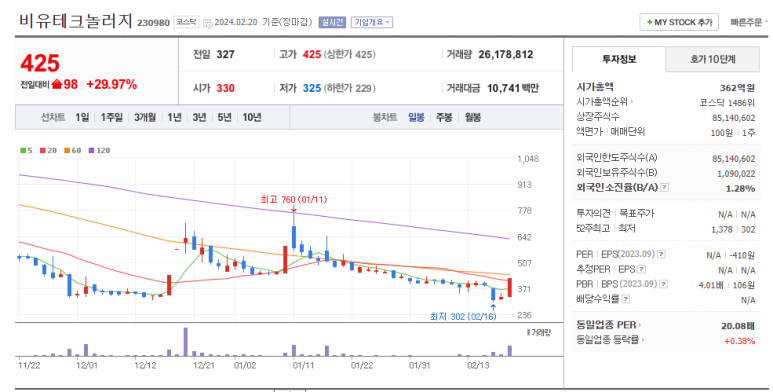Select the 10년 line chart period
This screenshot has width=773, height=392.
(x=252, y=117)
